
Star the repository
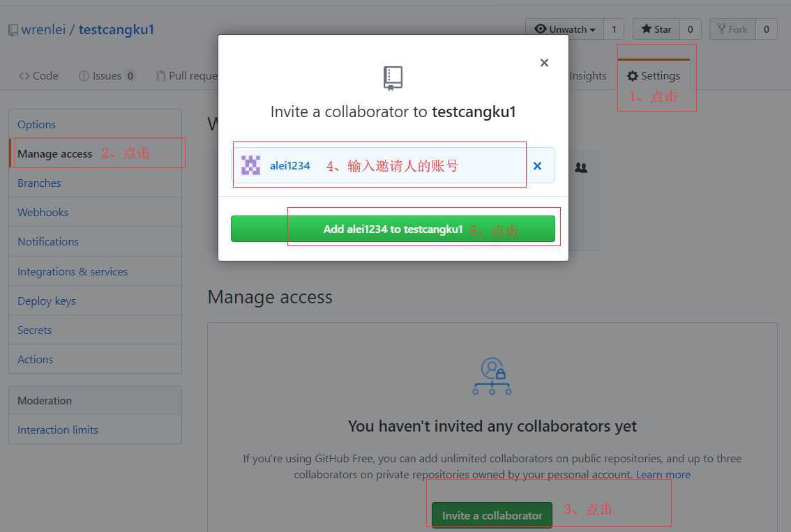point(656,29)
